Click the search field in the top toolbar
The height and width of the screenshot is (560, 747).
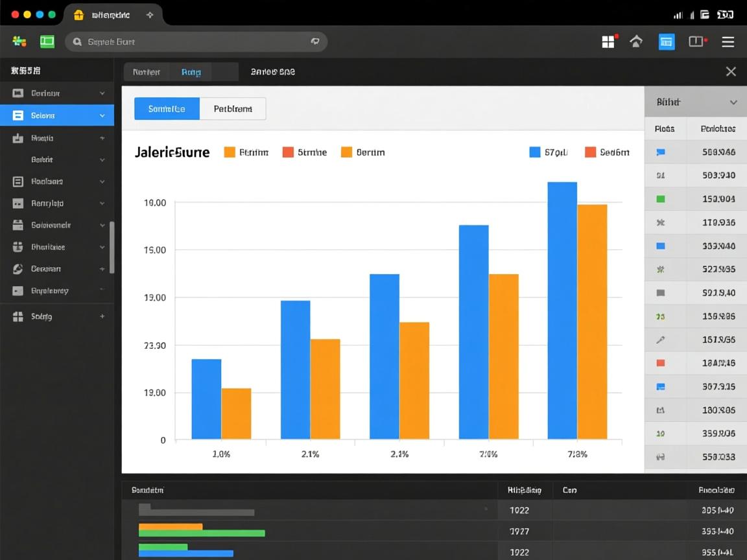point(196,41)
